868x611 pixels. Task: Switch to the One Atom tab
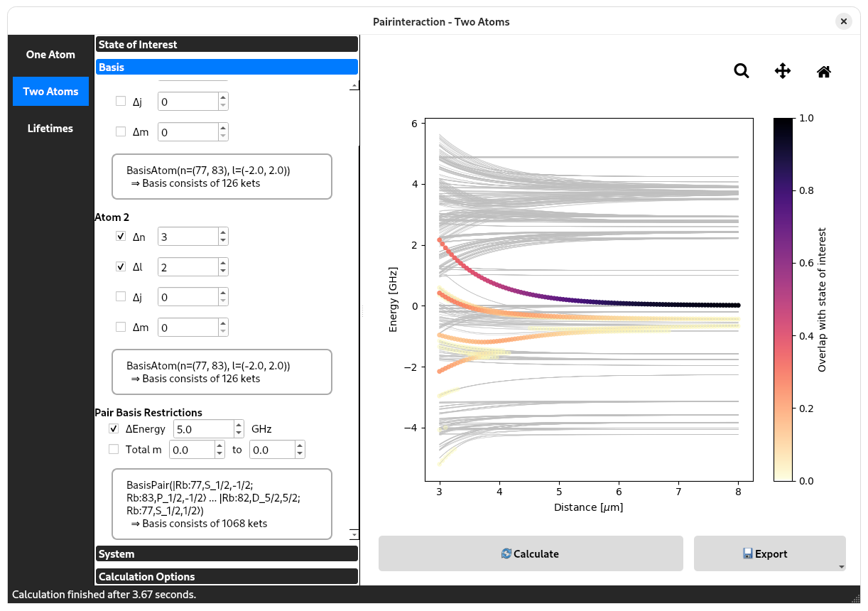point(50,55)
